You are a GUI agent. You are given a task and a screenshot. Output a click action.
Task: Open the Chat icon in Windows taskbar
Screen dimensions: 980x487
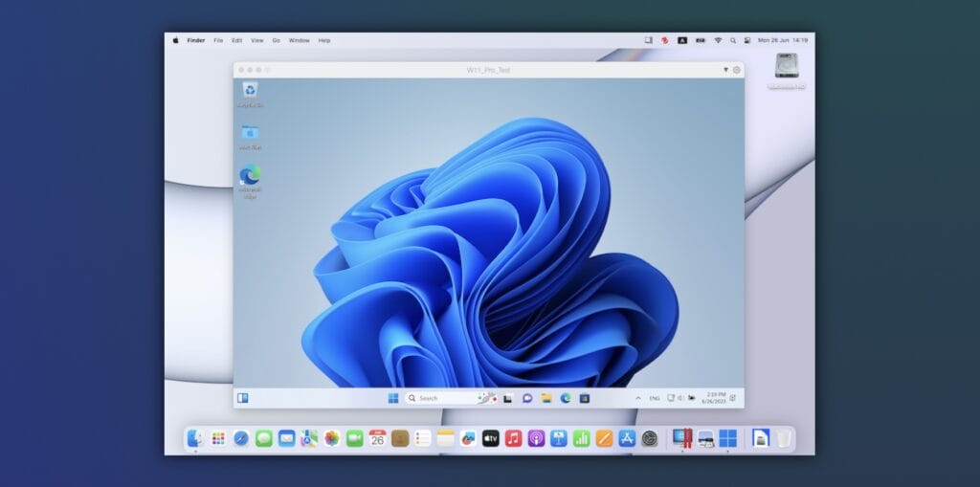coord(526,398)
